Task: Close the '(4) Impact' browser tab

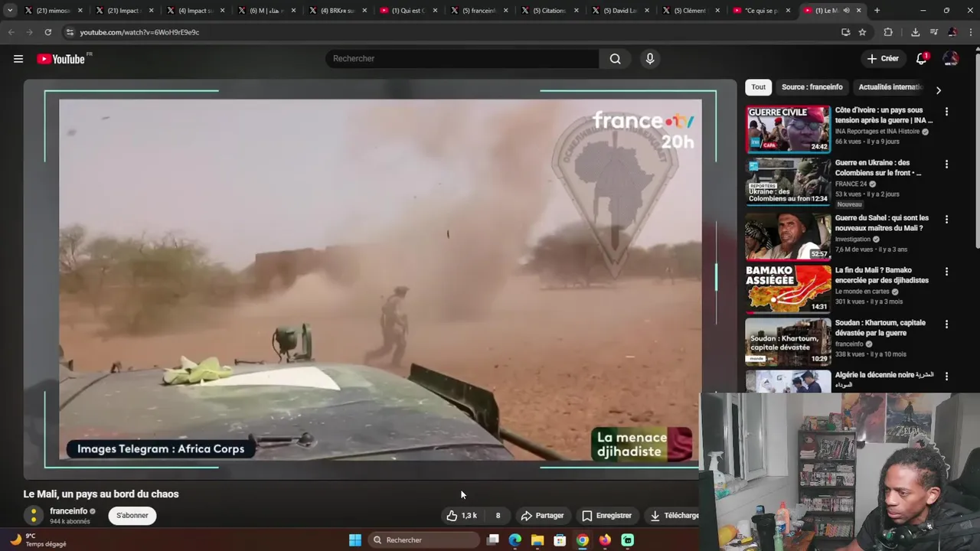Action: tap(222, 11)
